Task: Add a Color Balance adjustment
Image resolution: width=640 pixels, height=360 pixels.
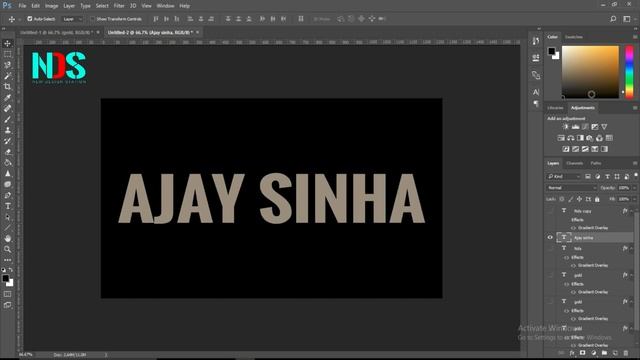Action: [571, 138]
